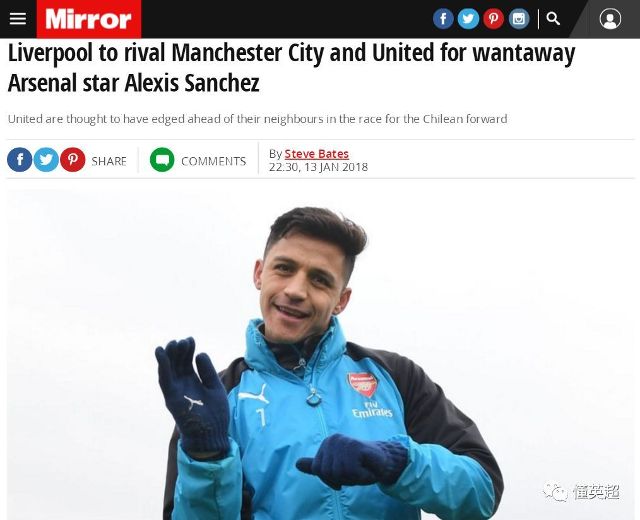Click the COMMENTS text

coord(213,161)
